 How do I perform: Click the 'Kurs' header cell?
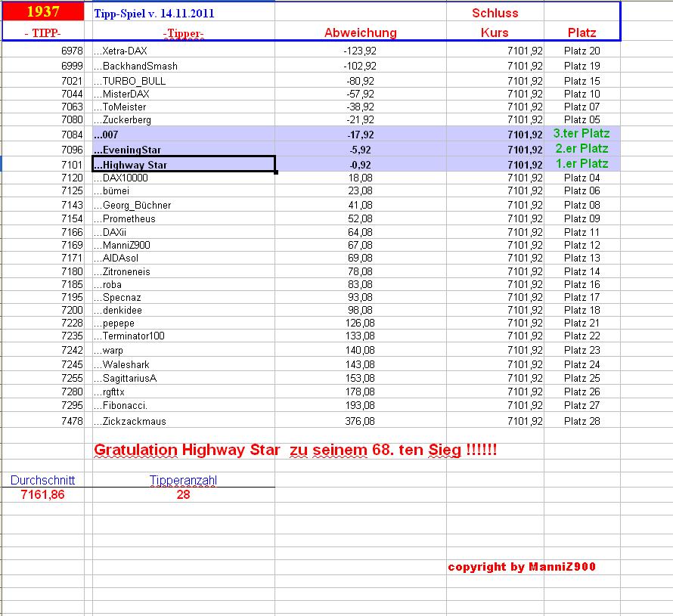pyautogui.click(x=495, y=33)
